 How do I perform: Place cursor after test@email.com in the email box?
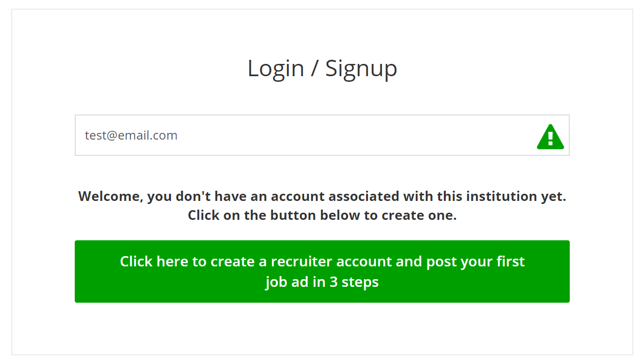(179, 135)
